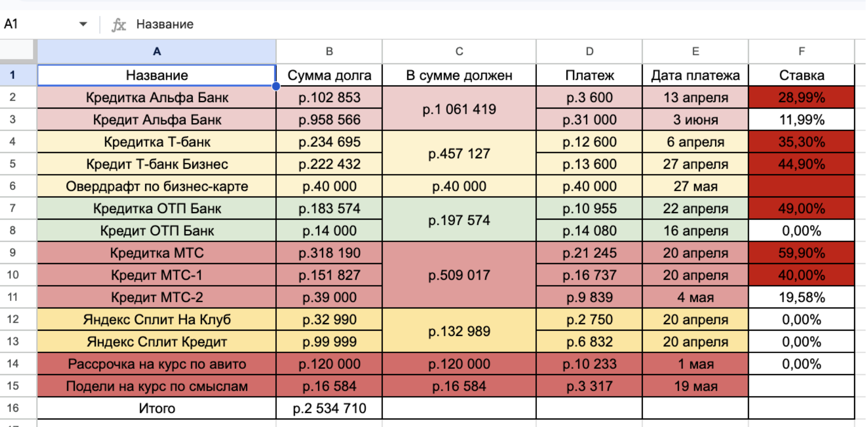The height and width of the screenshot is (427, 868).
Task: Select column C header
Action: click(459, 51)
